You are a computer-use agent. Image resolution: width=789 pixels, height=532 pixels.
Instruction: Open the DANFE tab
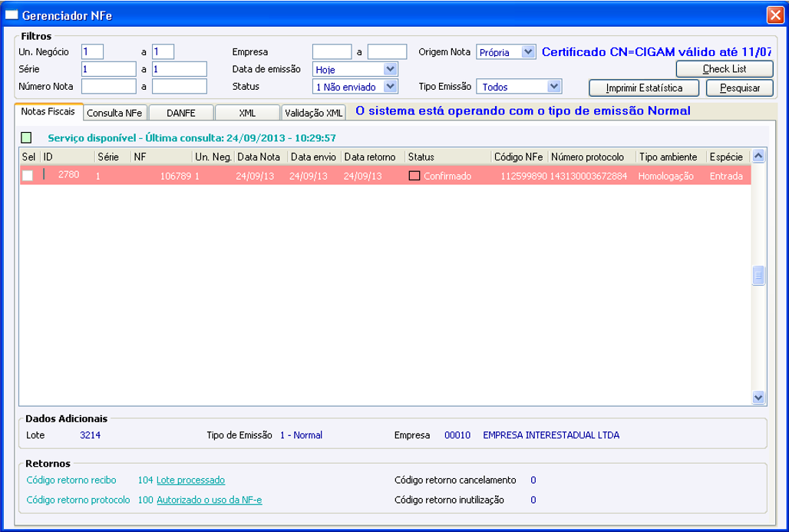(x=181, y=113)
